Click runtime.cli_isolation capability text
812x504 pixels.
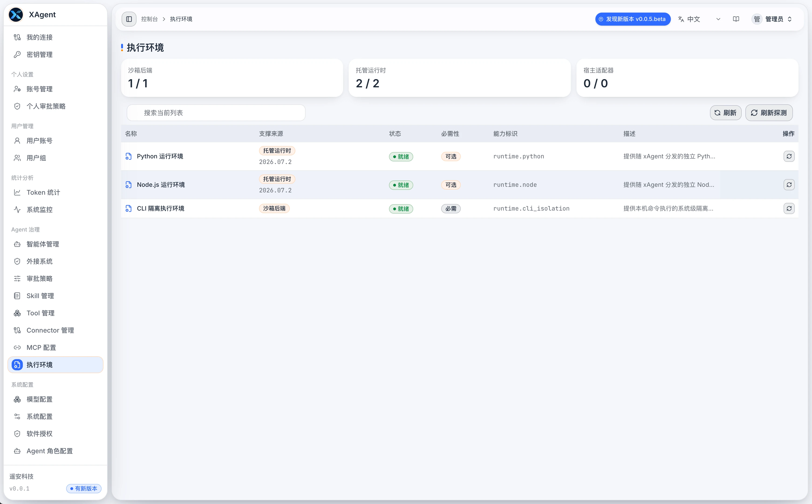[531, 208]
